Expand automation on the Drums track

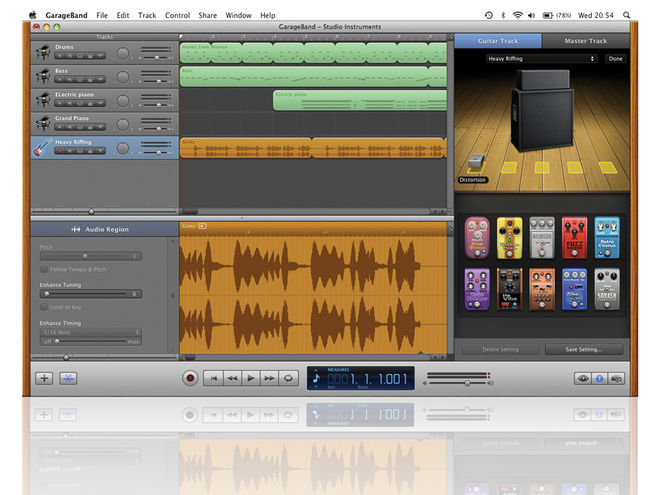coord(100,56)
